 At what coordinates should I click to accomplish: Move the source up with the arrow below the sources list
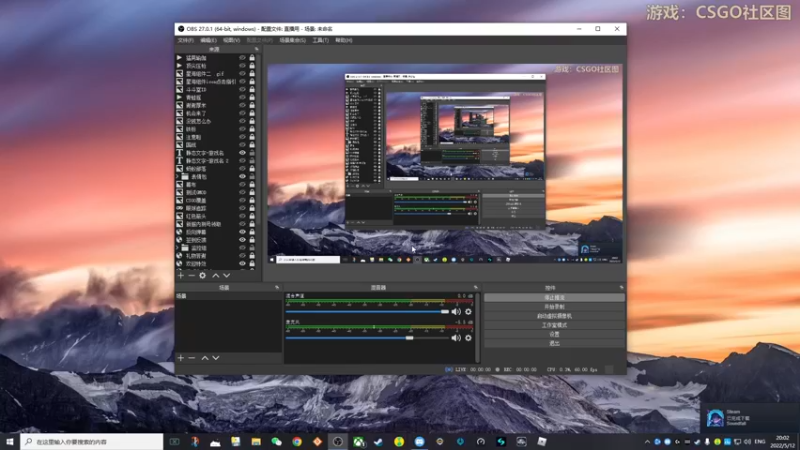point(215,276)
